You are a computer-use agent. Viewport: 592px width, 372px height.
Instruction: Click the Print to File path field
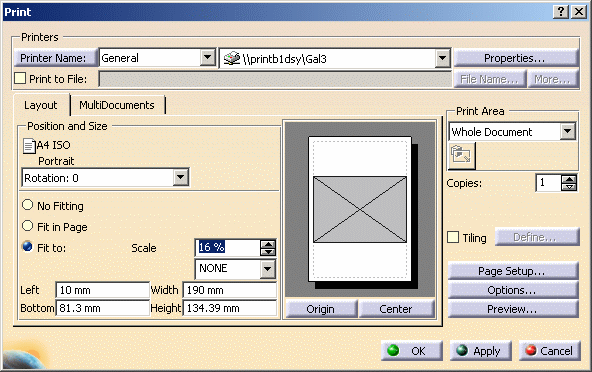coord(275,79)
